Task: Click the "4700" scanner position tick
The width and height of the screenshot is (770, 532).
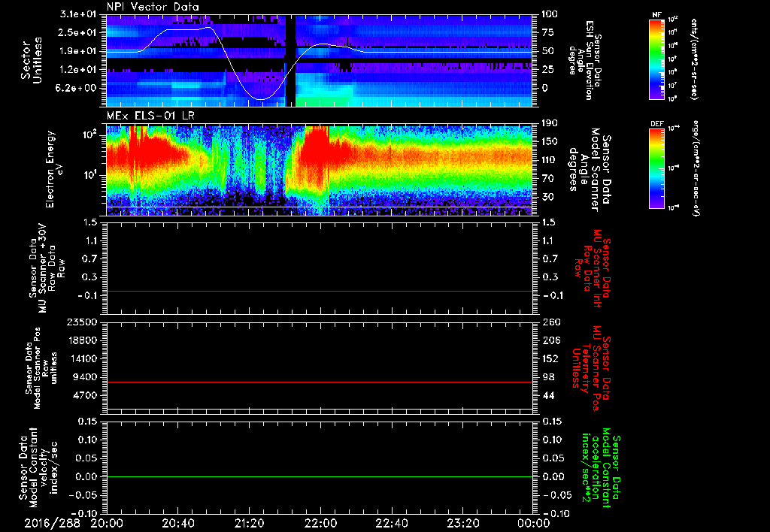Action: pyautogui.click(x=86, y=395)
